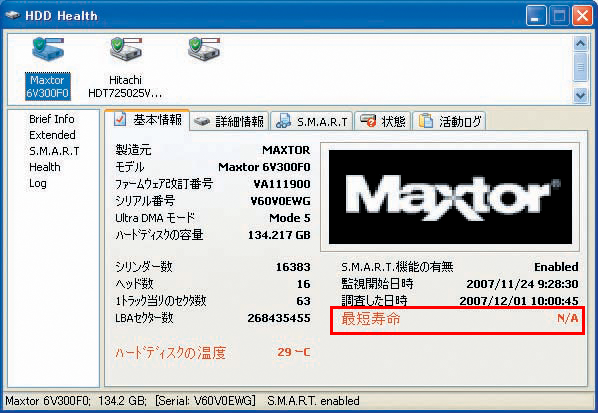
Task: Select the Hitachi HDT725025V drive icon
Action: coord(126,50)
